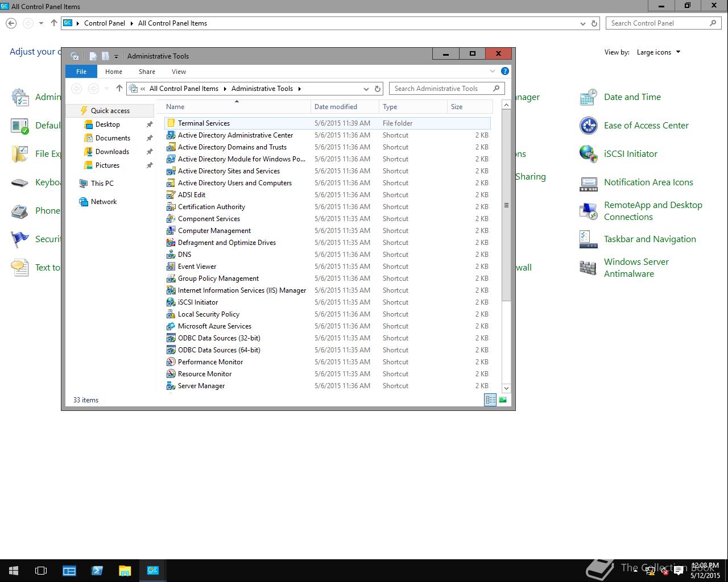
Task: Open Task View on taskbar
Action: coord(41,571)
